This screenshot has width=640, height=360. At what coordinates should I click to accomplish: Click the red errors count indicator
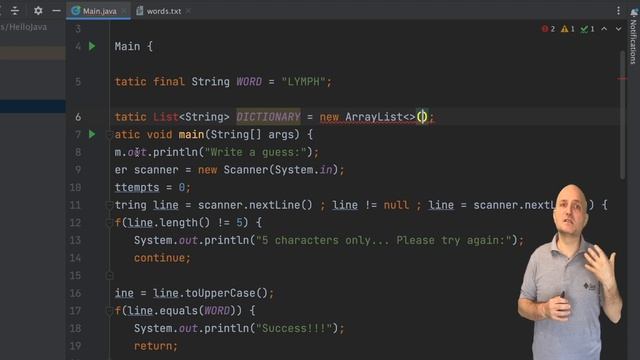click(x=548, y=29)
